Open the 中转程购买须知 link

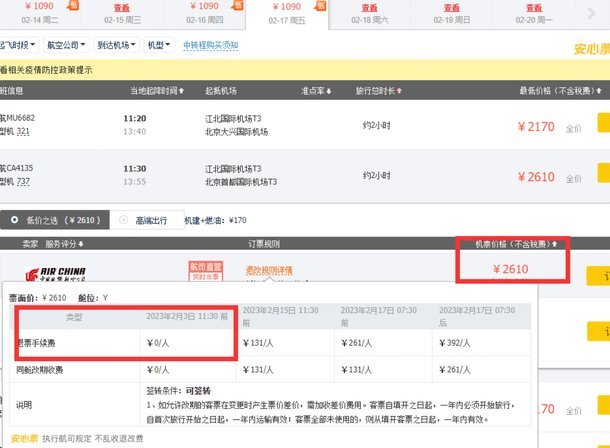click(210, 46)
